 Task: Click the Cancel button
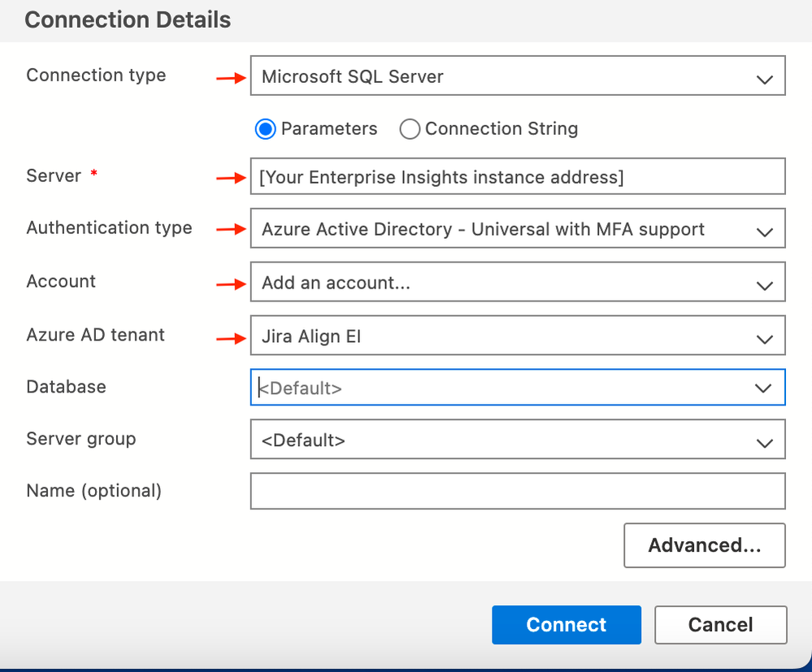click(x=720, y=625)
